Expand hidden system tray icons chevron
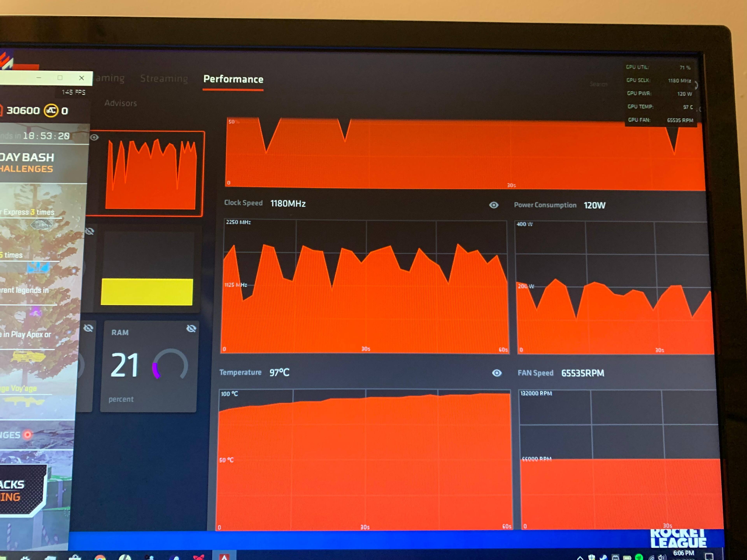The width and height of the screenshot is (747, 560). [580, 558]
